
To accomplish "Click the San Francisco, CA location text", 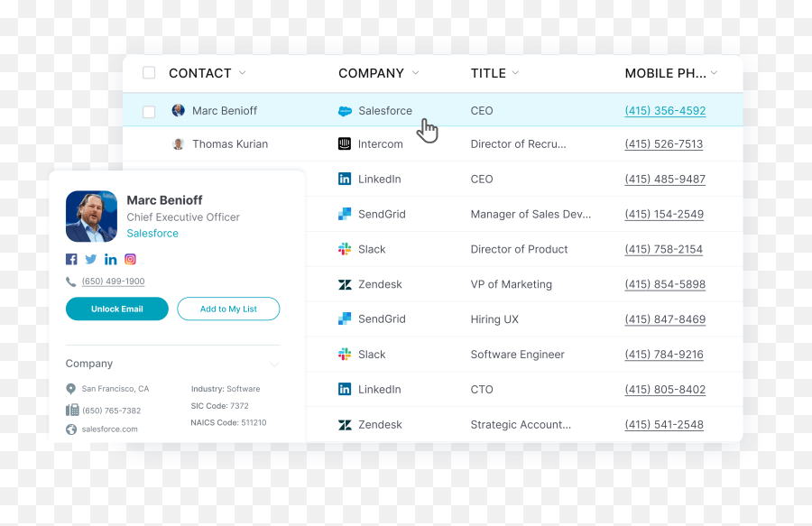I will [x=115, y=389].
